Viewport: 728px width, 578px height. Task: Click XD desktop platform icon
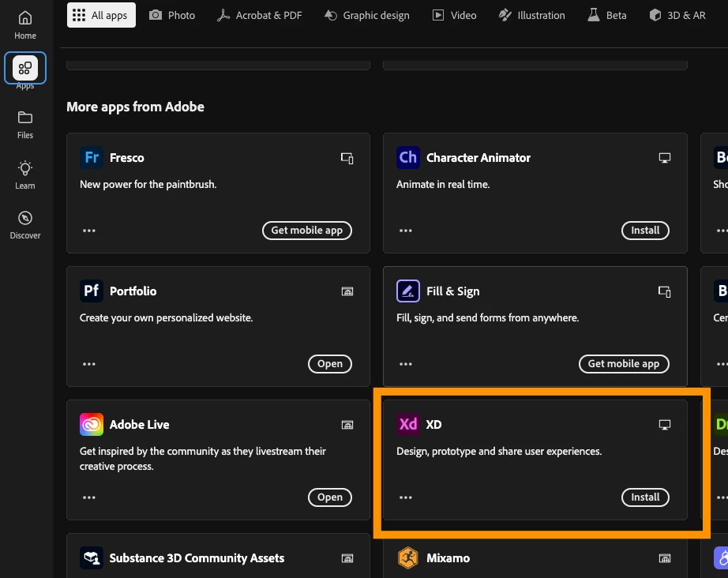click(x=664, y=425)
